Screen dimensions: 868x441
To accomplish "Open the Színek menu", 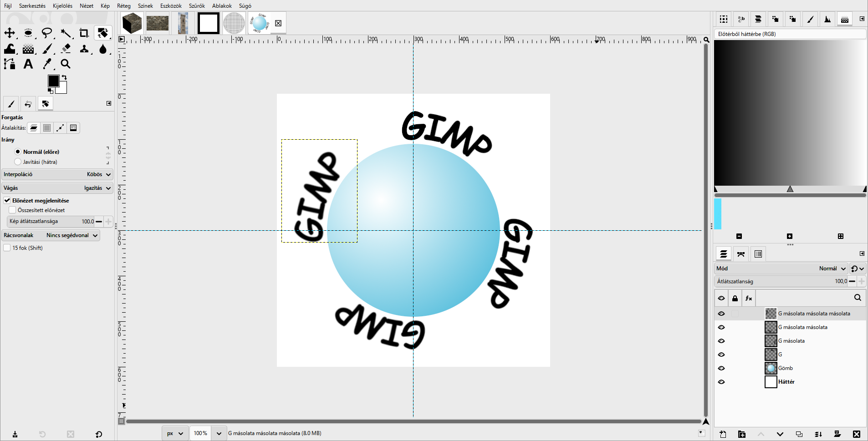I will (145, 6).
